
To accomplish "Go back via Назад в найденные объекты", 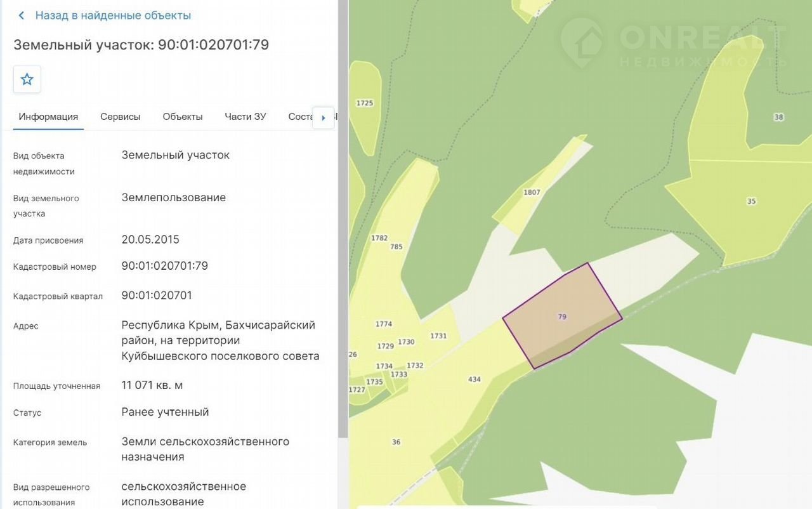I will 113,16.
